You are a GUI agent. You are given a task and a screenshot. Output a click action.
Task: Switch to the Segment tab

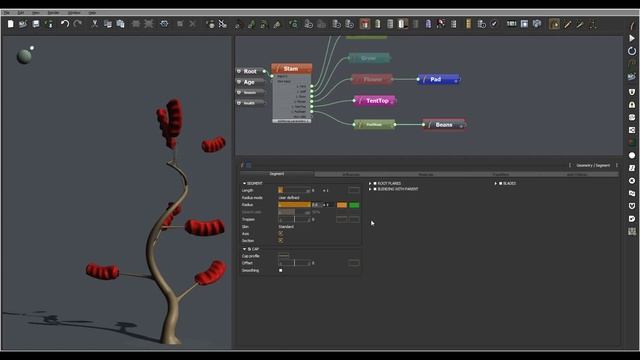(x=277, y=174)
